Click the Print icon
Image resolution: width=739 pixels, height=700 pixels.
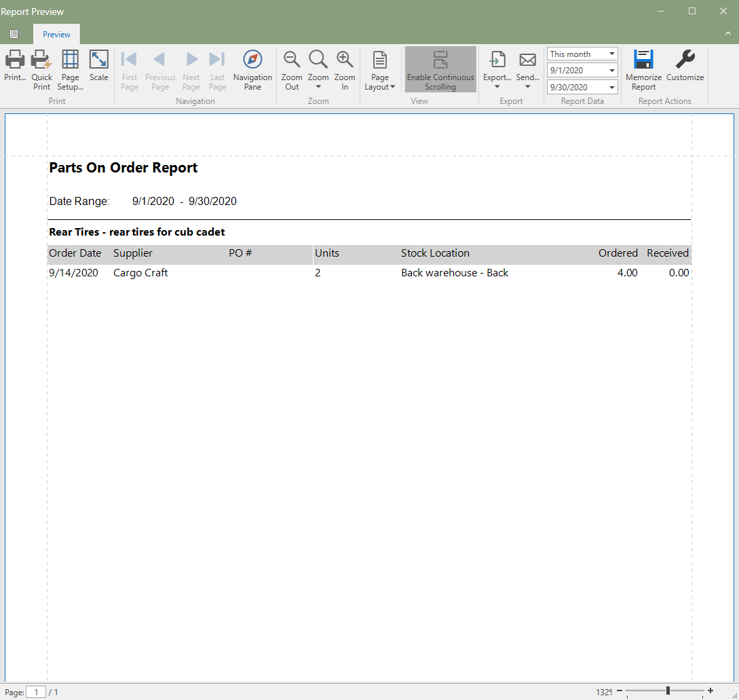[15, 60]
